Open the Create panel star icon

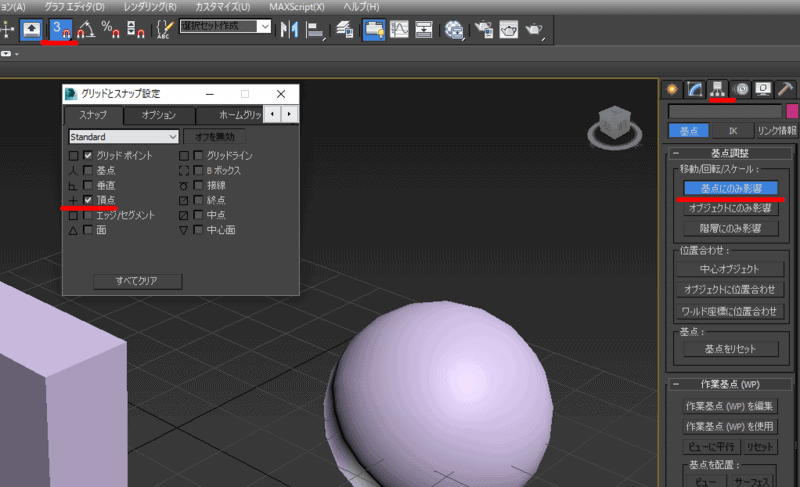(672, 89)
